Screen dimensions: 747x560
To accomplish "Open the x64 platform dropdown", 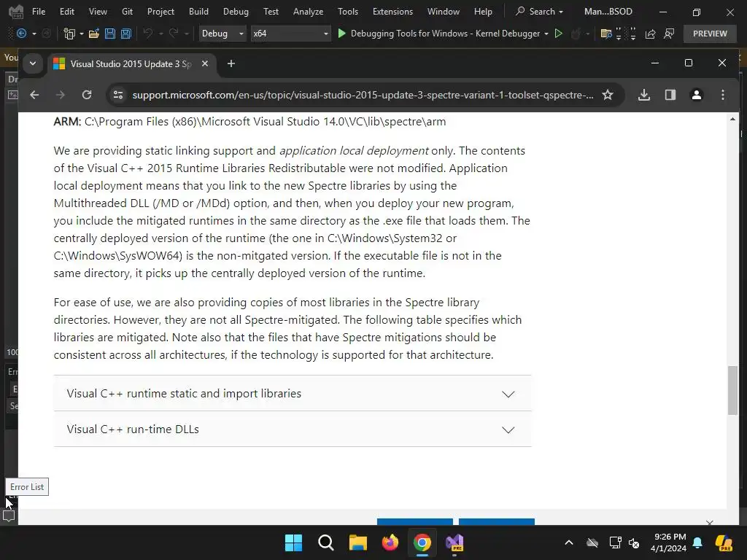I will point(290,34).
